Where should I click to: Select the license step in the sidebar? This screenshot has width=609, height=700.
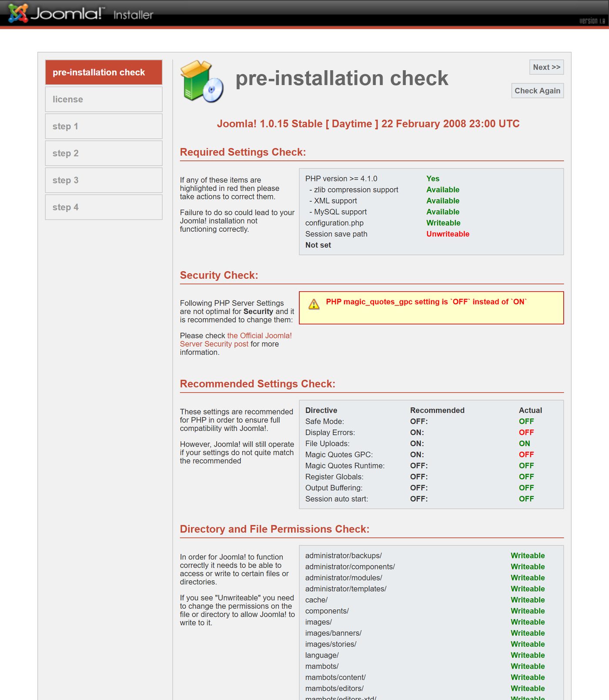(x=104, y=99)
